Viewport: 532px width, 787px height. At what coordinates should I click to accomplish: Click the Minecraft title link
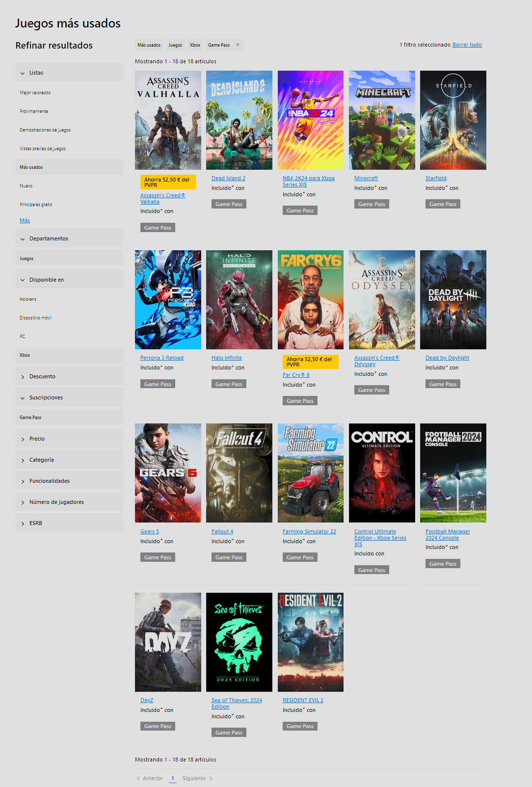pyautogui.click(x=366, y=178)
